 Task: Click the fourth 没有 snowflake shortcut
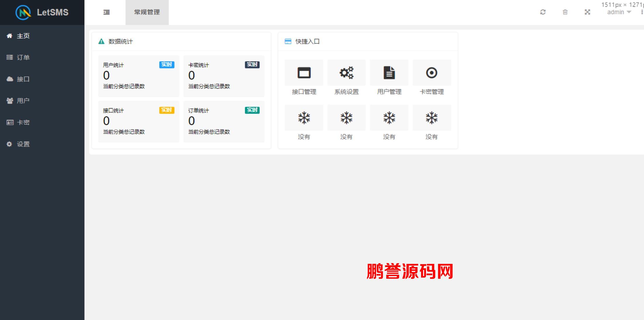coord(432,118)
